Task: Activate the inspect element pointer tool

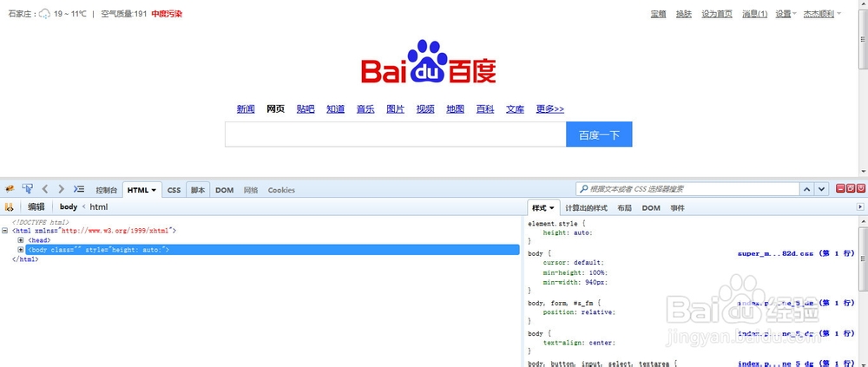Action: point(27,189)
